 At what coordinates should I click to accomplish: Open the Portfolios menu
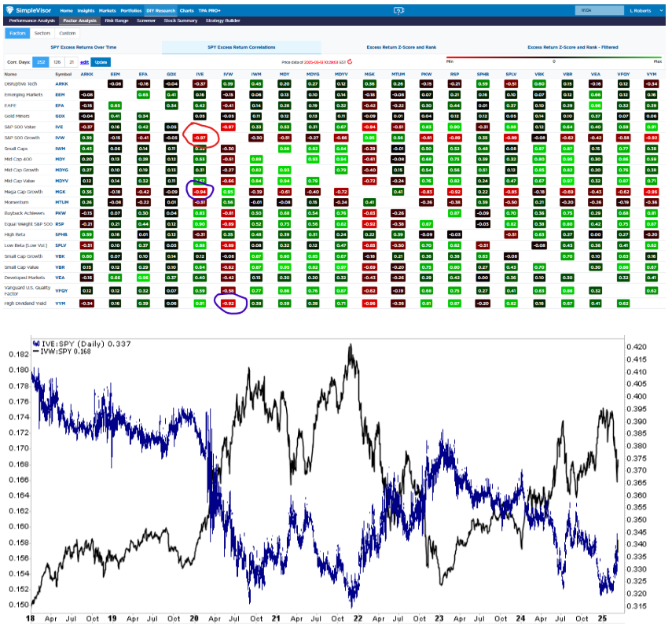[131, 11]
